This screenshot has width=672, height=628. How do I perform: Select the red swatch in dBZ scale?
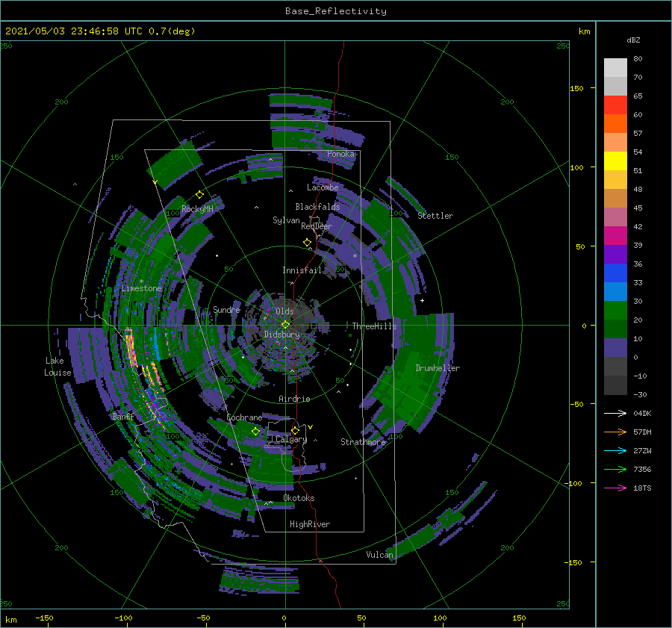tap(615, 105)
